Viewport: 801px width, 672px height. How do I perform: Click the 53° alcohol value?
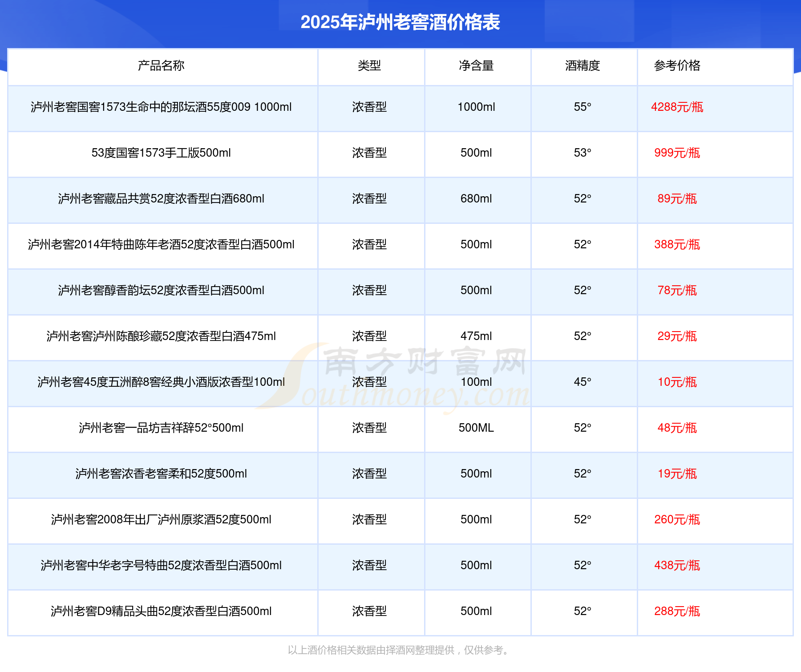tap(583, 153)
